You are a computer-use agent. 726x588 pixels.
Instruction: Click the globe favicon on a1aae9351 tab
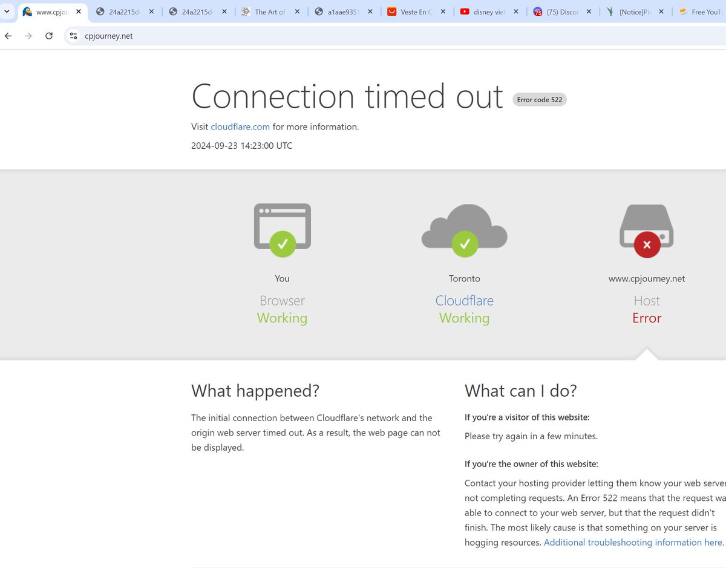319,11
